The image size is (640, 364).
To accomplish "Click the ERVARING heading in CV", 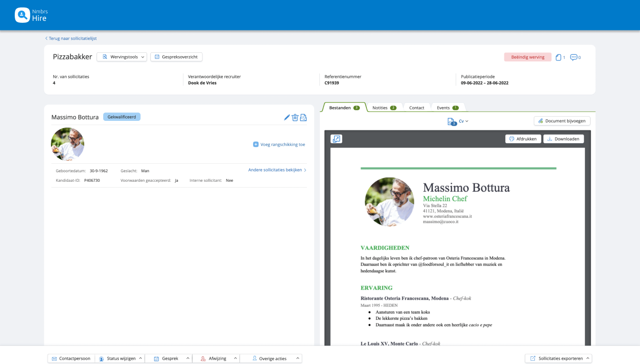I will [376, 288].
